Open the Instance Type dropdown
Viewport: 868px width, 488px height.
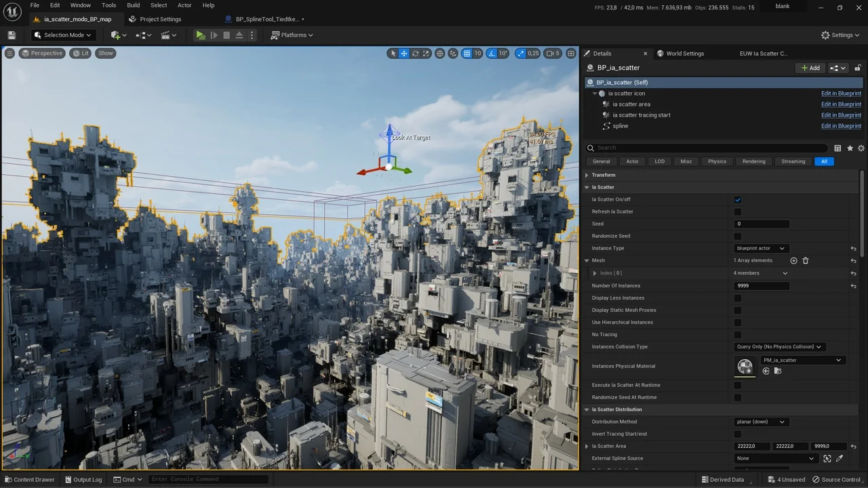click(761, 248)
